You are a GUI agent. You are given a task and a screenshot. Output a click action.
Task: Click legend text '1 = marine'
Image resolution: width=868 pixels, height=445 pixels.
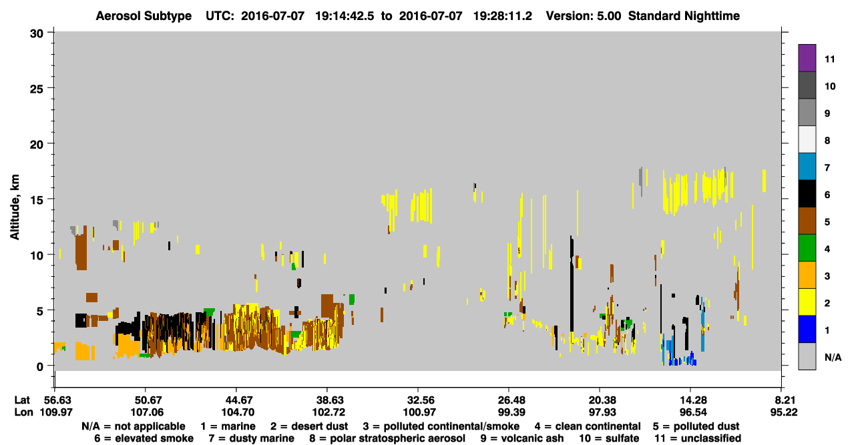(229, 426)
